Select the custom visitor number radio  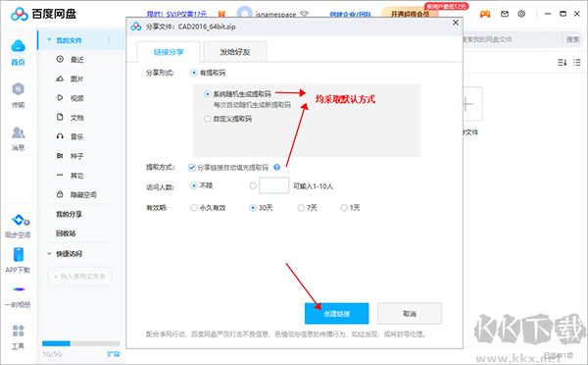pos(253,185)
